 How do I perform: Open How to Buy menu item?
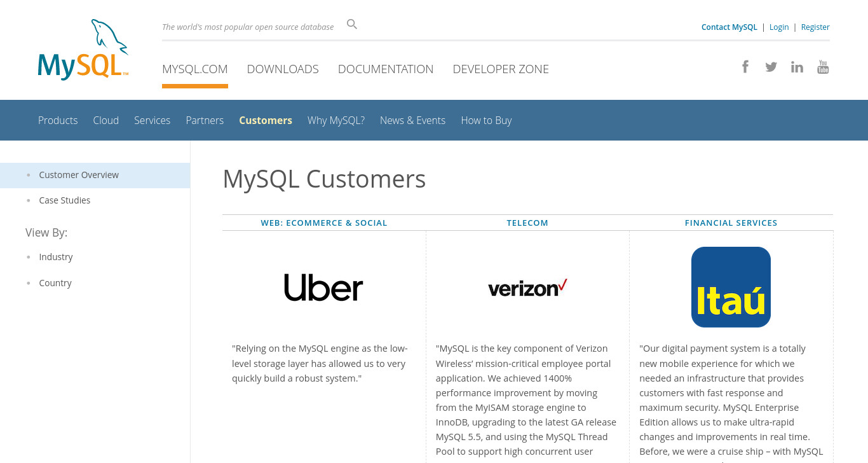(x=486, y=120)
